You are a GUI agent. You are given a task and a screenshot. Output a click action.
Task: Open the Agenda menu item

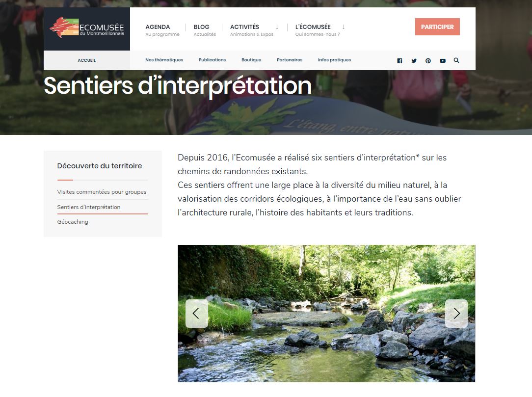point(162,30)
